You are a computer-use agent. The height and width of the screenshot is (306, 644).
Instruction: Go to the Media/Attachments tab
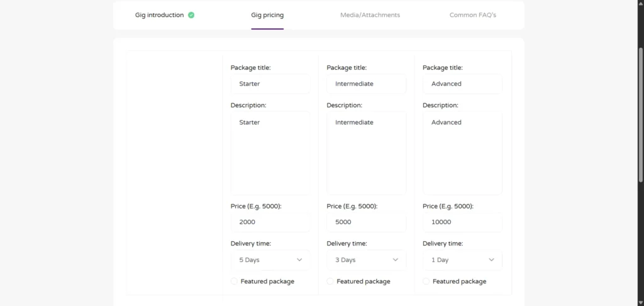click(x=370, y=15)
